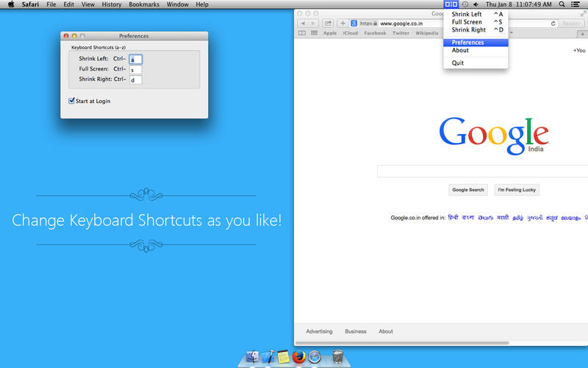Click the volume speaker menu bar icon
588x368 pixels.
point(476,4)
